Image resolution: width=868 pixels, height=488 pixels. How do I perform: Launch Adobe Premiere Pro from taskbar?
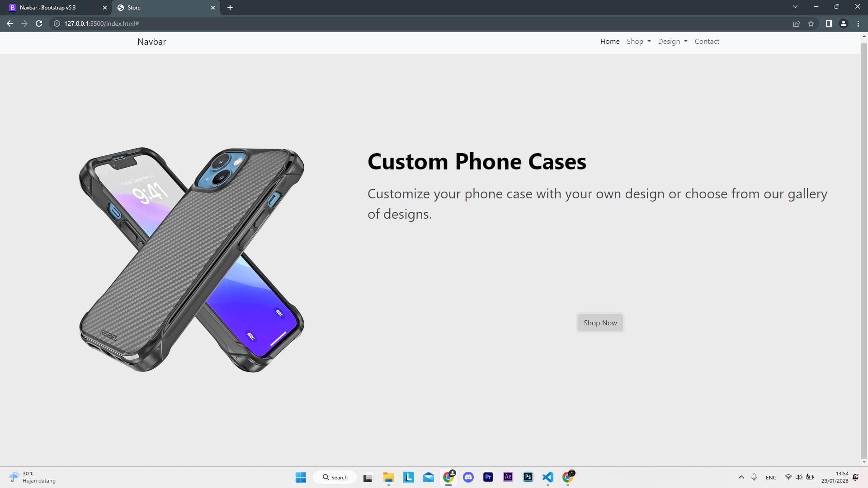(488, 477)
